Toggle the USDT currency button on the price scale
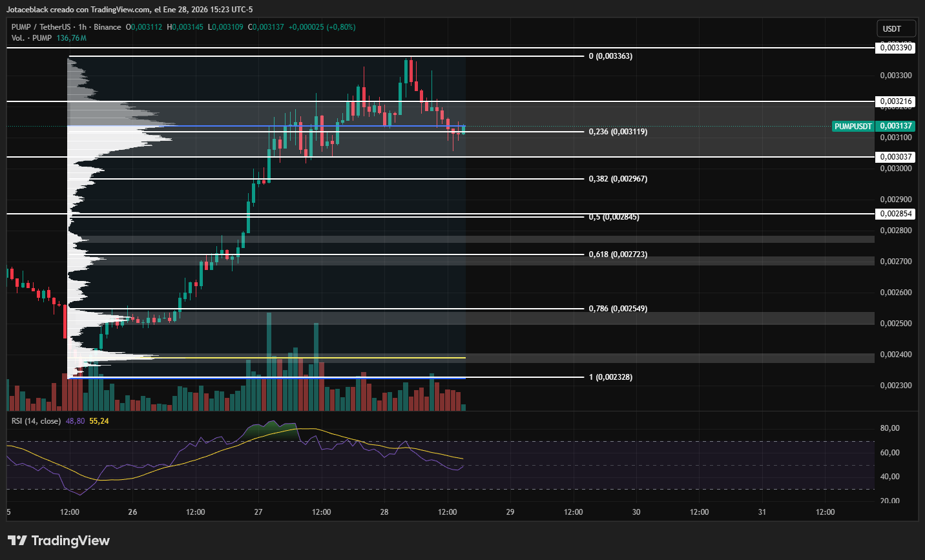This screenshot has width=925, height=560. [895, 28]
